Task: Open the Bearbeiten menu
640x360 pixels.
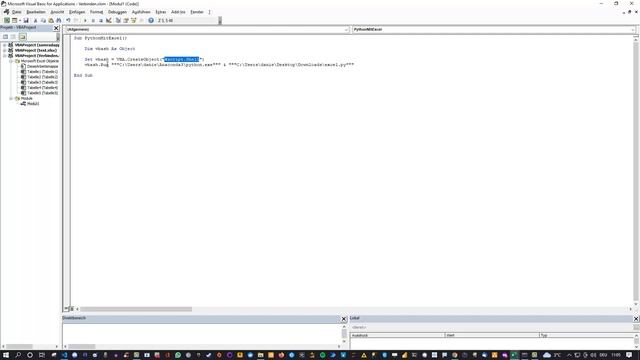Action: [36, 12]
